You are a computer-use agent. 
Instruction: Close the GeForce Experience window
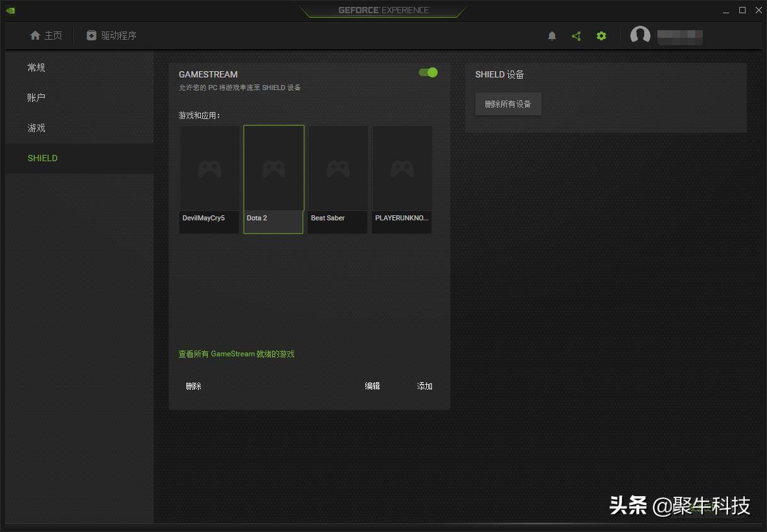pos(758,10)
